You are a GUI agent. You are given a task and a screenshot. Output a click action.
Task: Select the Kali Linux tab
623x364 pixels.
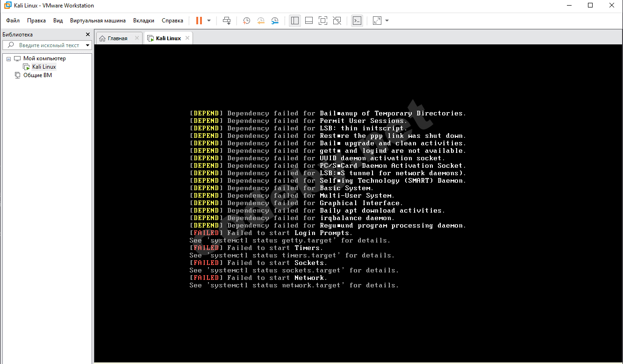tap(168, 38)
